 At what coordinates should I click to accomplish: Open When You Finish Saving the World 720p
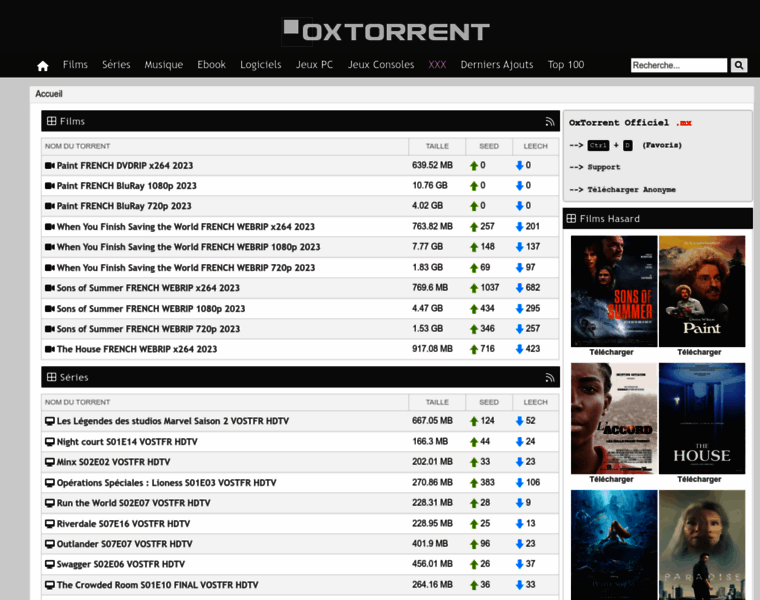click(x=186, y=268)
